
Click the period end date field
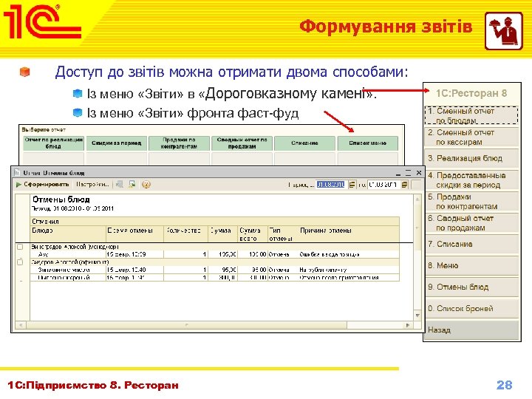click(383, 184)
